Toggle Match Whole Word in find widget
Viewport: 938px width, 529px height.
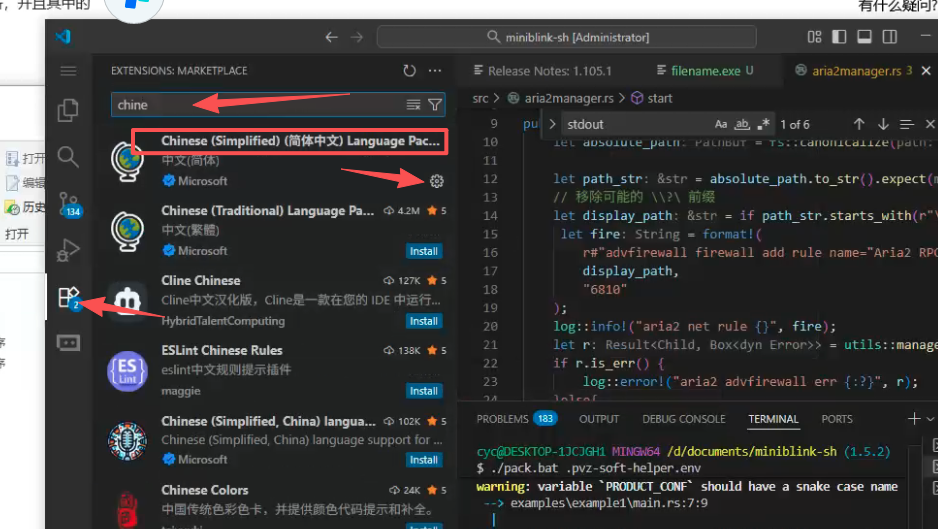tap(742, 125)
